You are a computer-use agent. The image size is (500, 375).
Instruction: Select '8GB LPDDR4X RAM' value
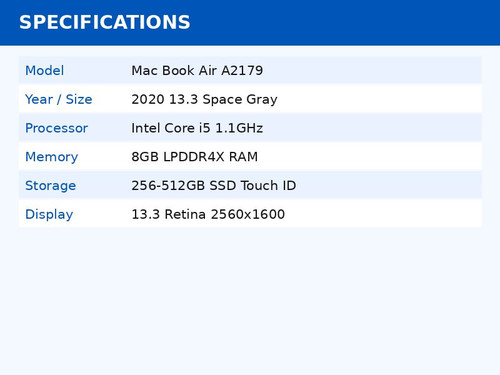tap(195, 157)
